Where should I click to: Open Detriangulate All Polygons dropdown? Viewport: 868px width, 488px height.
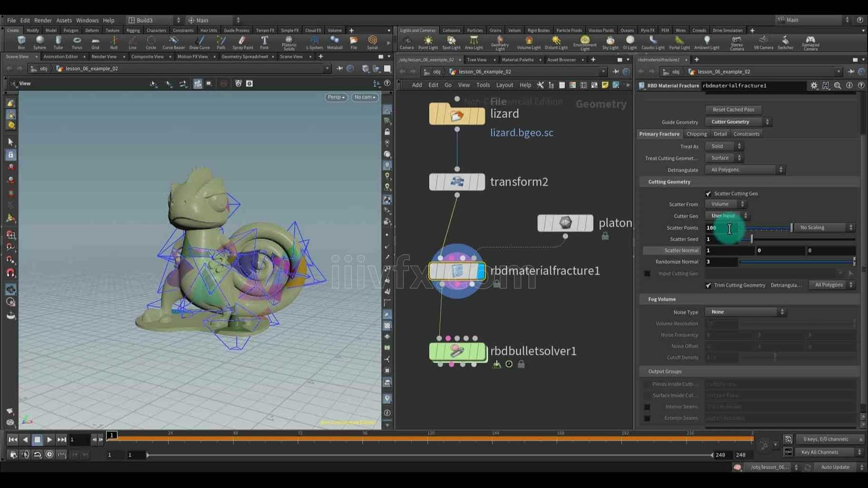pyautogui.click(x=745, y=170)
